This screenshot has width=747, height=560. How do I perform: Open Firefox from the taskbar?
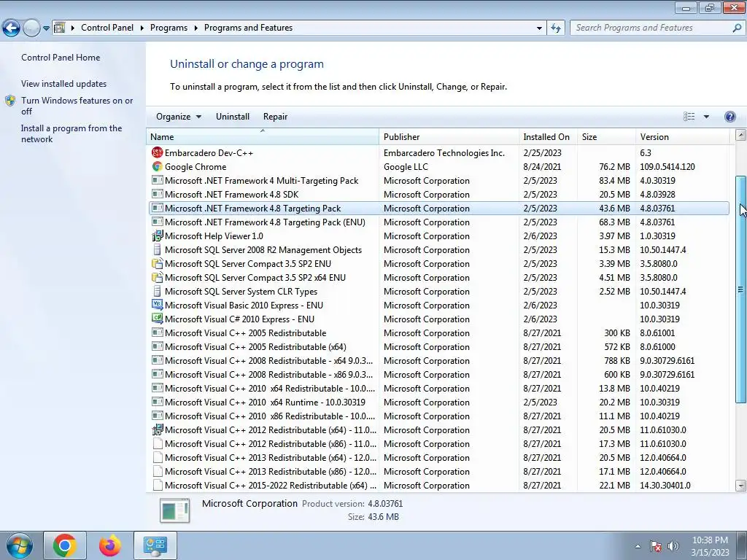pos(110,545)
